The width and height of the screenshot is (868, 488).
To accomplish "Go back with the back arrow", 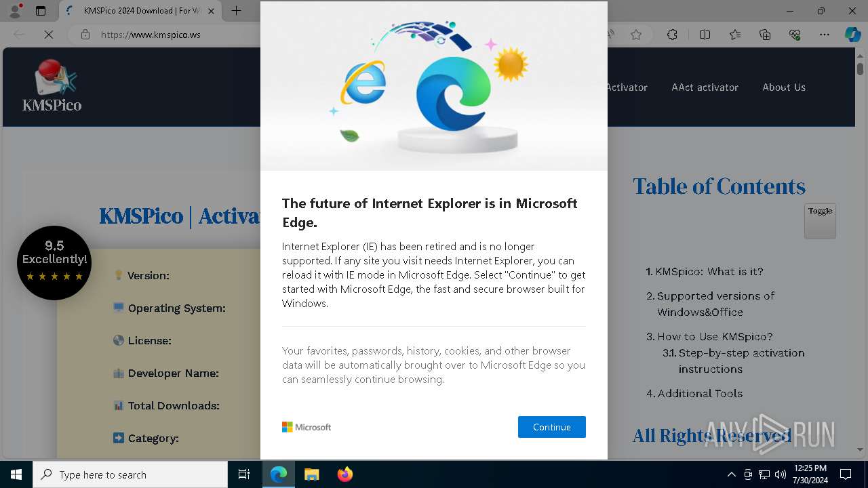I will [x=19, y=35].
